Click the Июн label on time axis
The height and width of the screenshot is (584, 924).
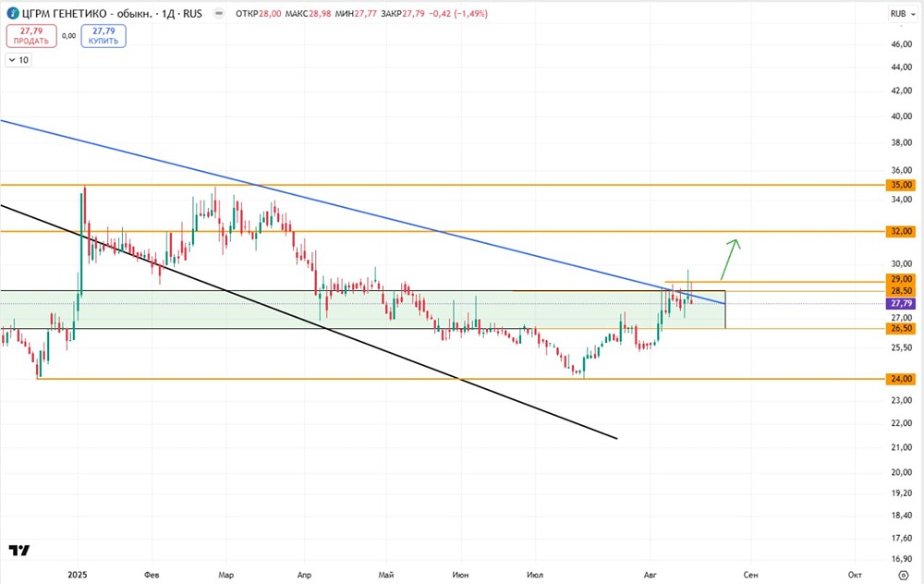(x=460, y=575)
